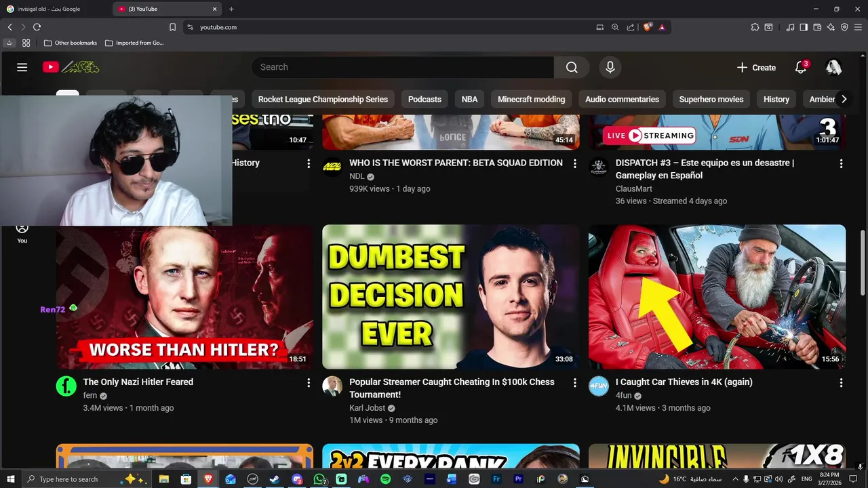Bookmark this page with the bookmark icon
Screen dimensions: 868x488
coord(172,27)
